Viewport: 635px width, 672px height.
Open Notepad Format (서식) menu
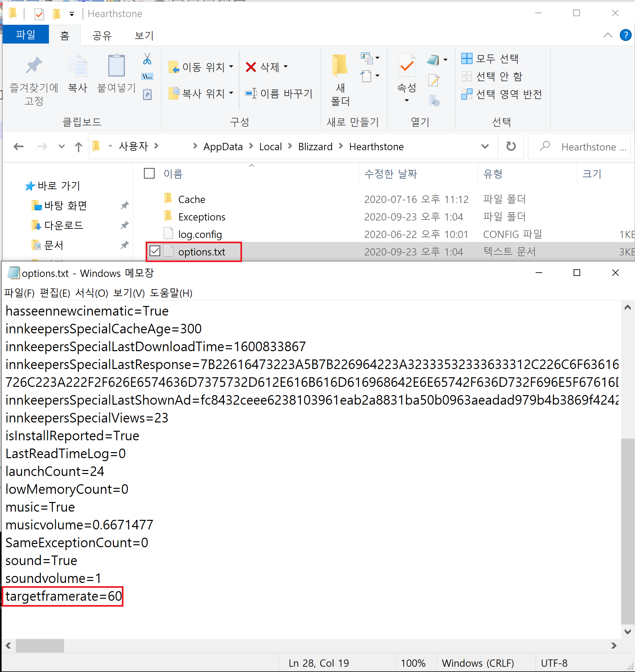click(91, 293)
